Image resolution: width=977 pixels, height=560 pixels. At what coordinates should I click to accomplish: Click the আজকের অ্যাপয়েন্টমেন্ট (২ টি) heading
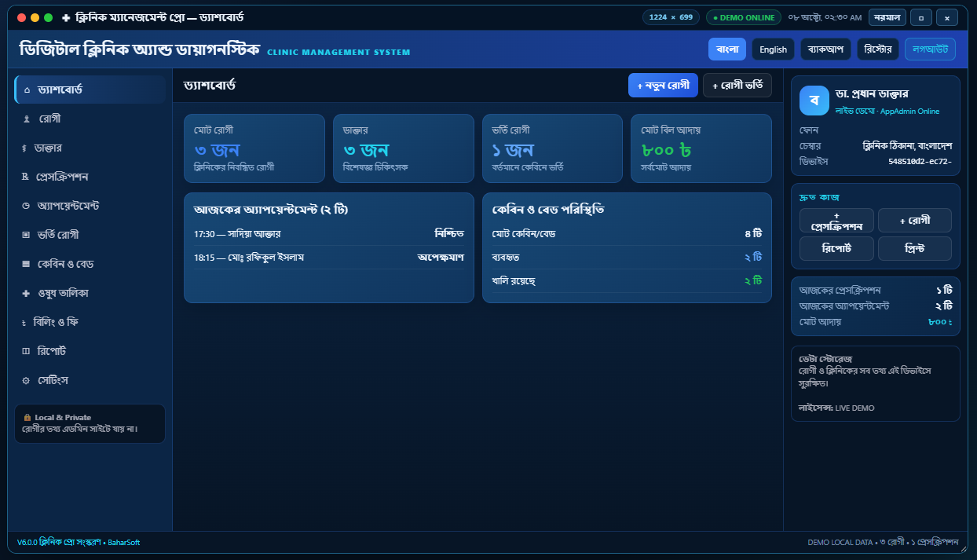[x=271, y=210]
